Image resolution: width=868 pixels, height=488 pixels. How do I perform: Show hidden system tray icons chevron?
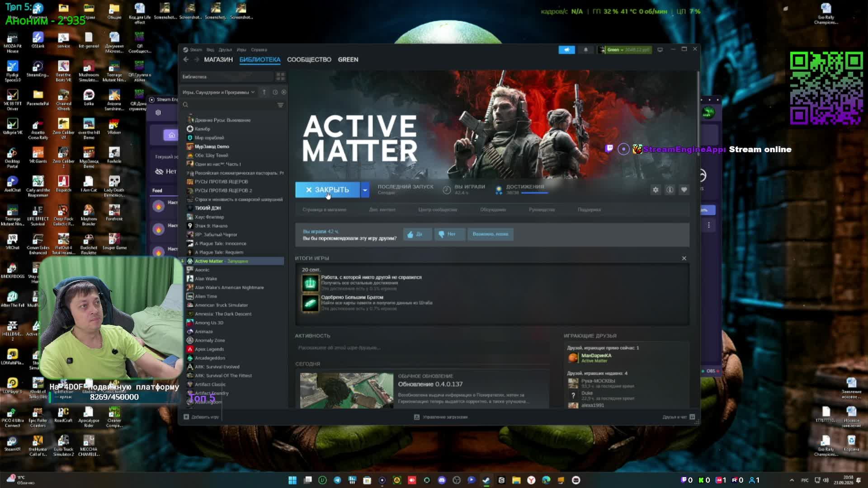[x=792, y=480]
